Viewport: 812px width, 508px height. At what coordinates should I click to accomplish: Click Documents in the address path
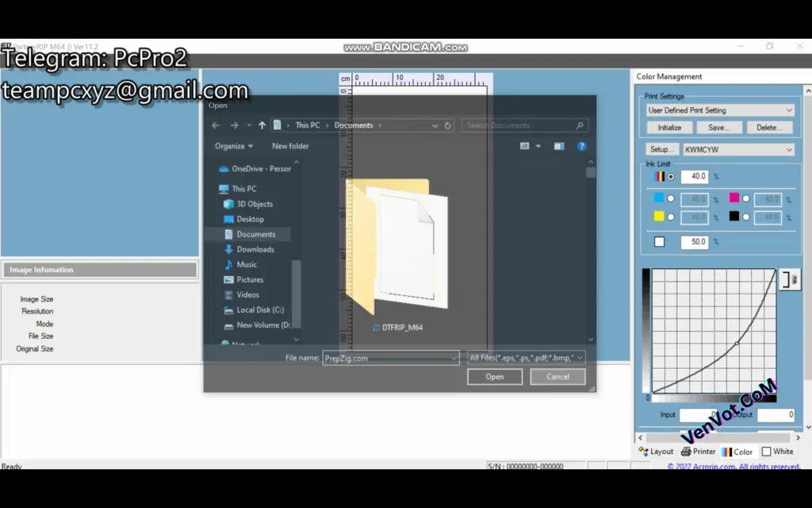pos(354,125)
